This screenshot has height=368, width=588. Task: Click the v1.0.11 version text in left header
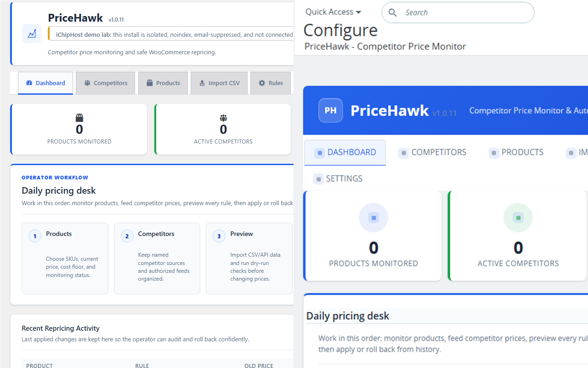pyautogui.click(x=116, y=20)
